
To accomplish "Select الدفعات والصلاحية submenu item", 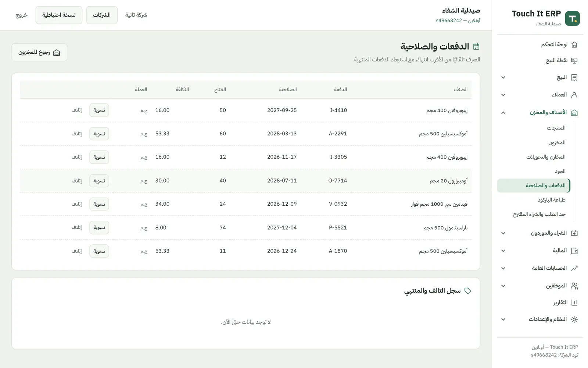I will (534, 185).
